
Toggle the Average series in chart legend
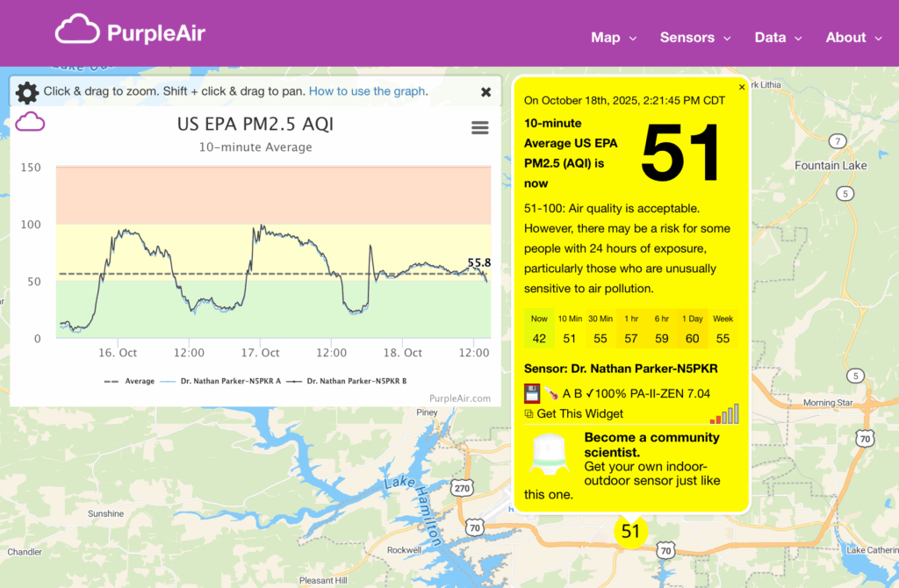129,381
